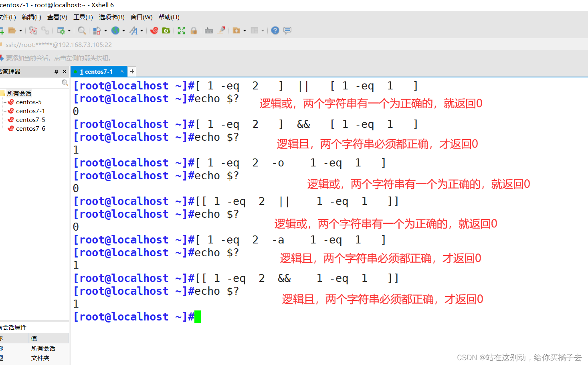
Task: Open the 工具(T) menu
Action: (83, 17)
